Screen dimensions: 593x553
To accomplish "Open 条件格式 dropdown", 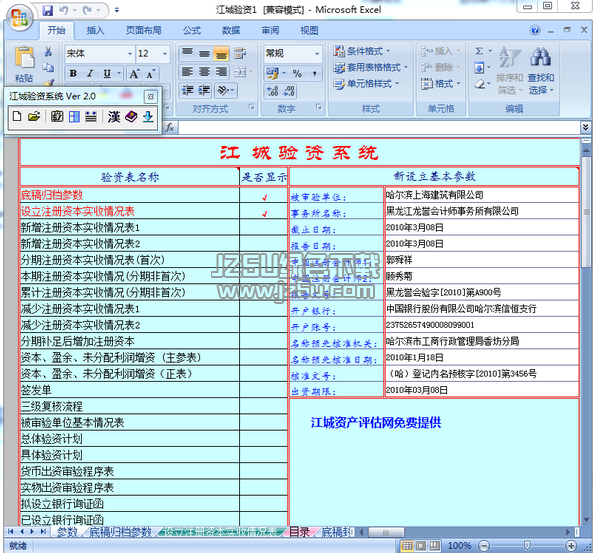I will [362, 51].
